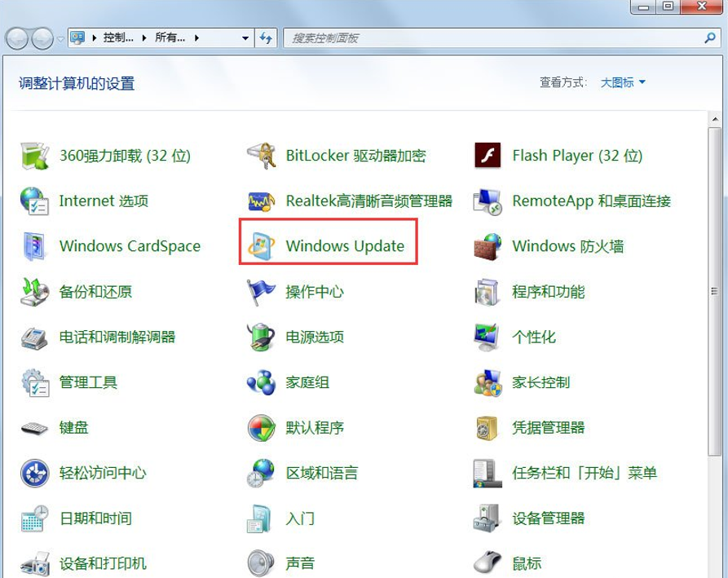Open the 设备管理器 link text

click(549, 518)
